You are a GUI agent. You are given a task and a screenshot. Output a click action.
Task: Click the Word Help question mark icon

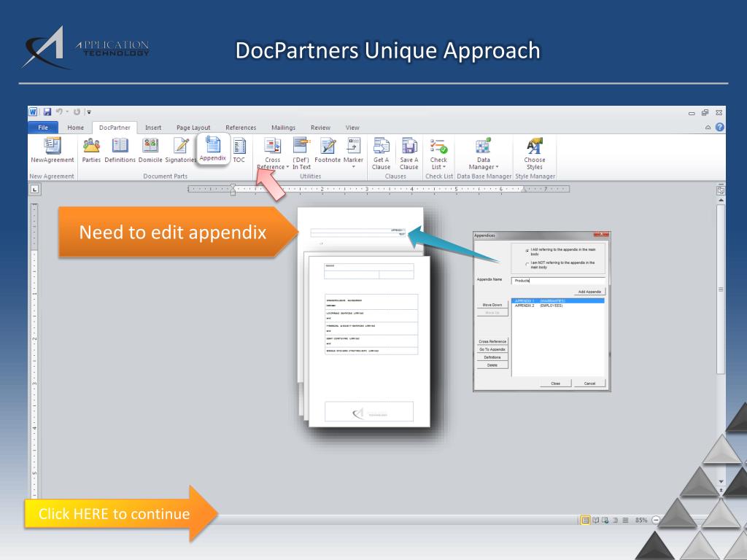720,127
